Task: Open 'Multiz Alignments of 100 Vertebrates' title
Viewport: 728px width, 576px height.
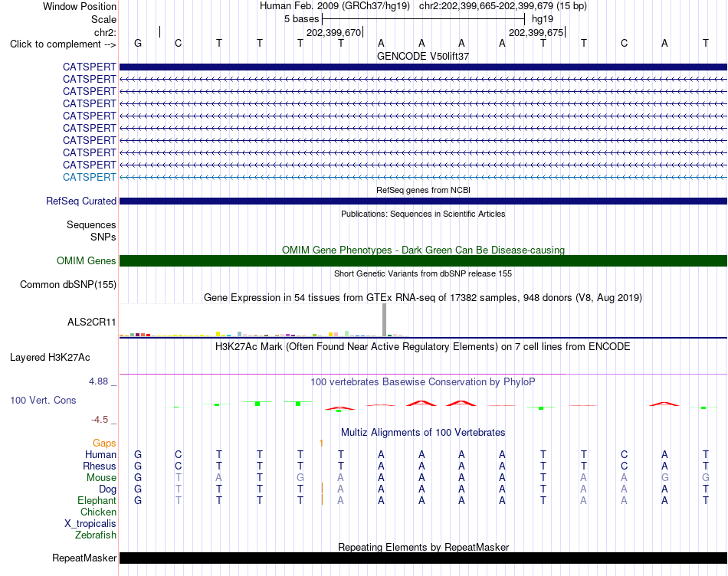Action: pos(423,433)
